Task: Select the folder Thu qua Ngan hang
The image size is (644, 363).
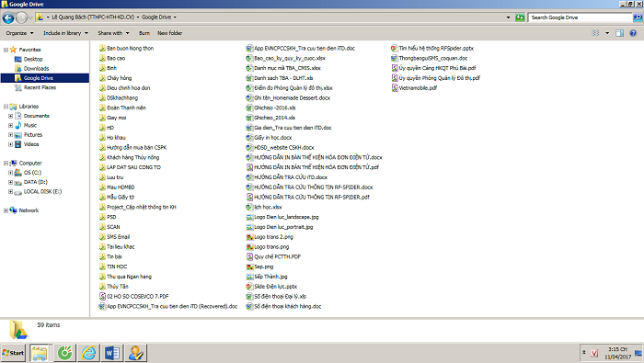Action: pos(129,277)
